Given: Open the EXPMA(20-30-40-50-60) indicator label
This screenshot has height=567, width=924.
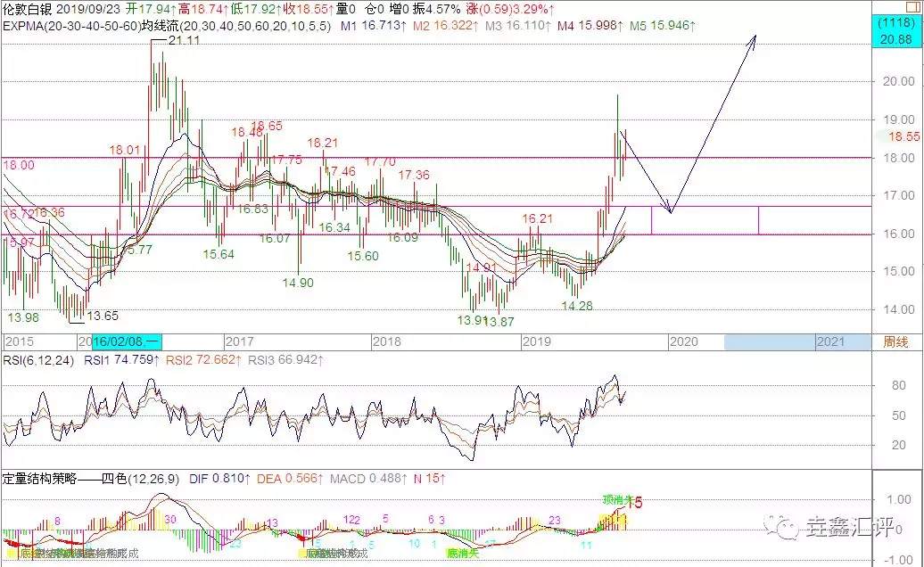Looking at the screenshot, I should pyautogui.click(x=72, y=26).
